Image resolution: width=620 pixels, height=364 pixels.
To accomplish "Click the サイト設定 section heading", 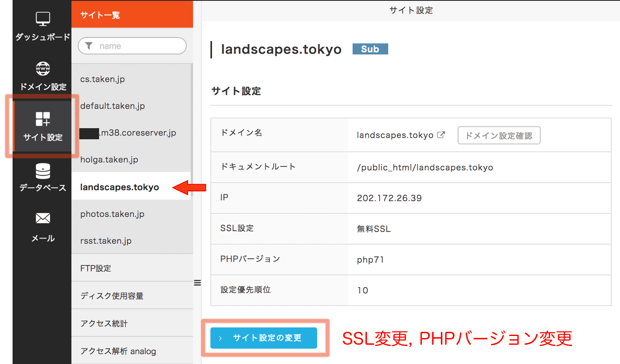I will click(236, 91).
